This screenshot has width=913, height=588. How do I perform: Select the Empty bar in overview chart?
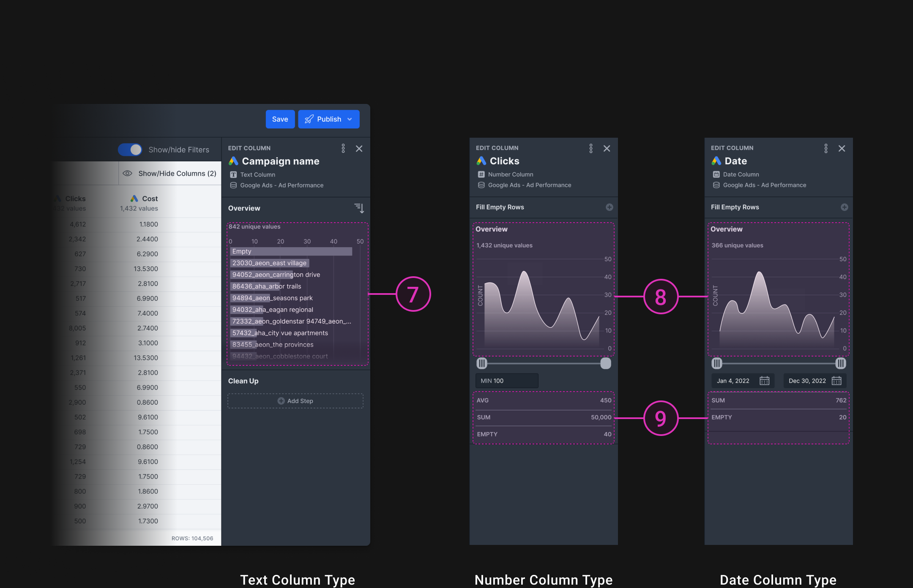click(291, 251)
